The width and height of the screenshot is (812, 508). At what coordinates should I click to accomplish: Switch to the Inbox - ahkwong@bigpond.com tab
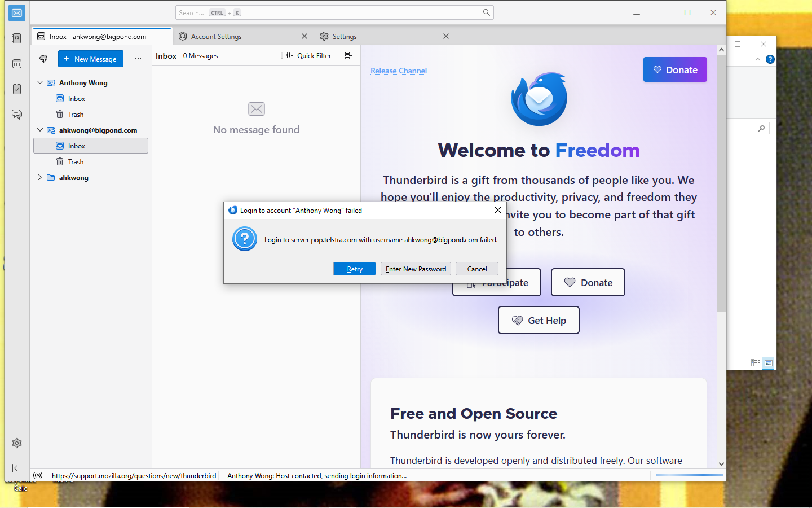click(x=103, y=36)
